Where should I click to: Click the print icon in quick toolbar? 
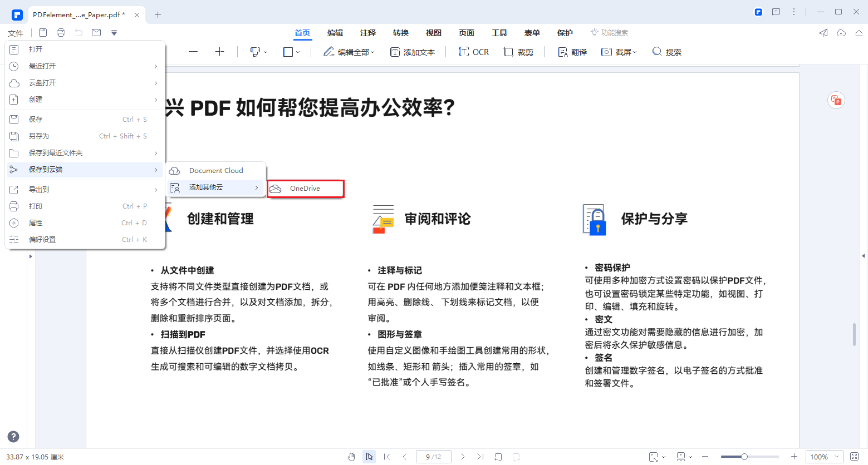coord(61,33)
